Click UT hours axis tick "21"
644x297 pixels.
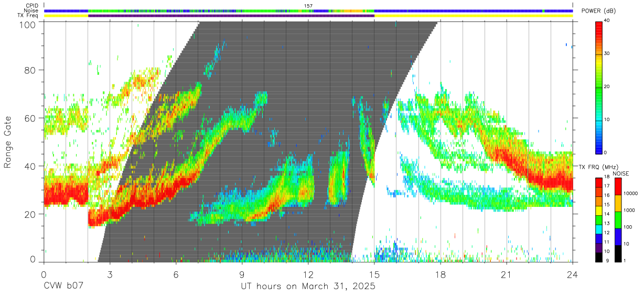[x=507, y=274]
